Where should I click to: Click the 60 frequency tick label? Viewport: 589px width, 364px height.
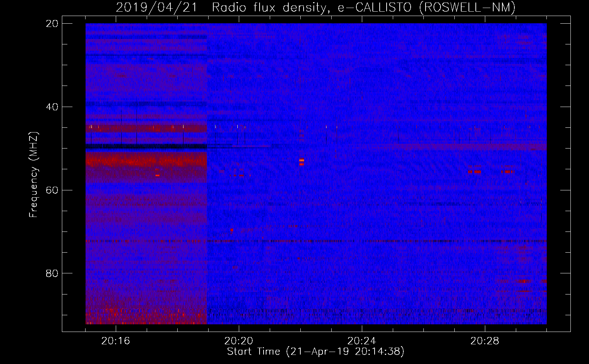[52, 190]
